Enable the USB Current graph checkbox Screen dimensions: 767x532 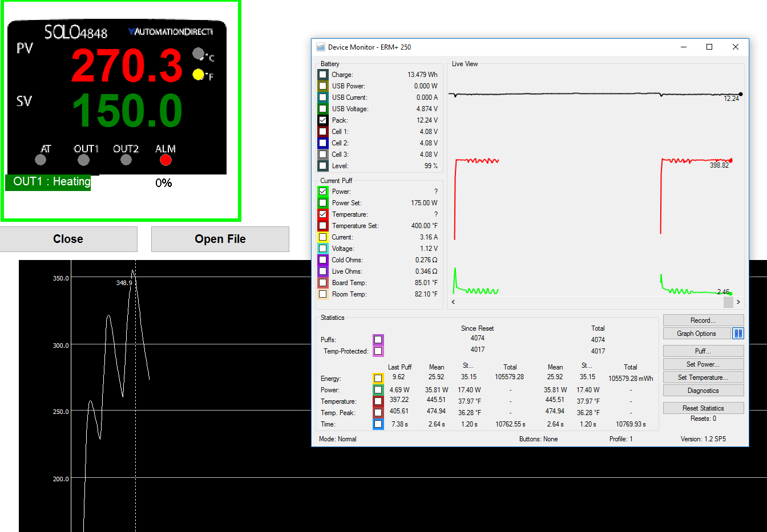[x=323, y=98]
